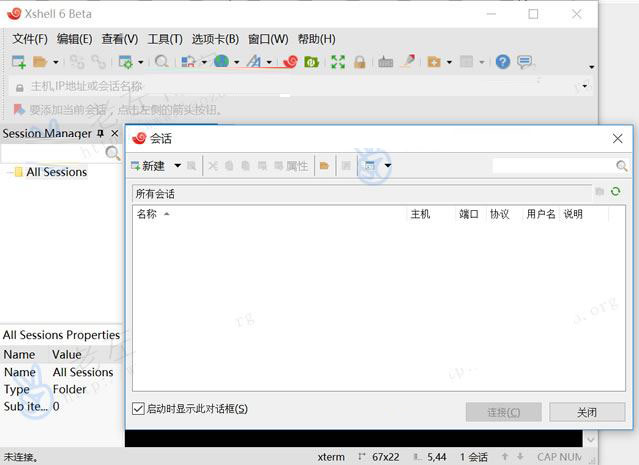Click the Session Manager search field
The width and height of the screenshot is (639, 465).
point(53,153)
